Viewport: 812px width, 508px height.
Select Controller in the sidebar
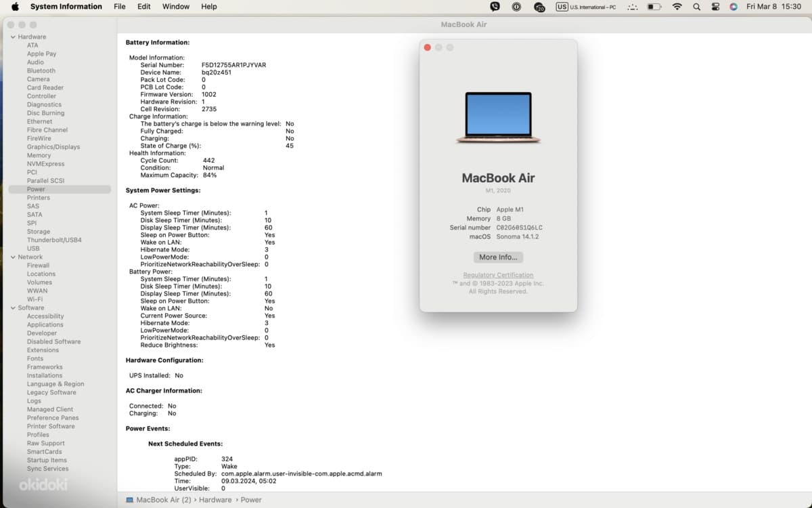pos(41,96)
